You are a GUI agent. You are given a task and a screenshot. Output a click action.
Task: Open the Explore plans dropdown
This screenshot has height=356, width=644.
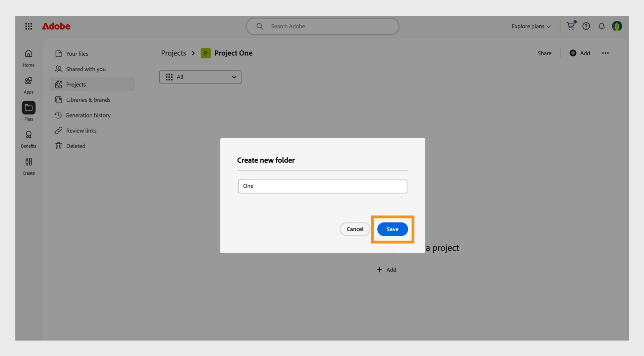pyautogui.click(x=531, y=26)
